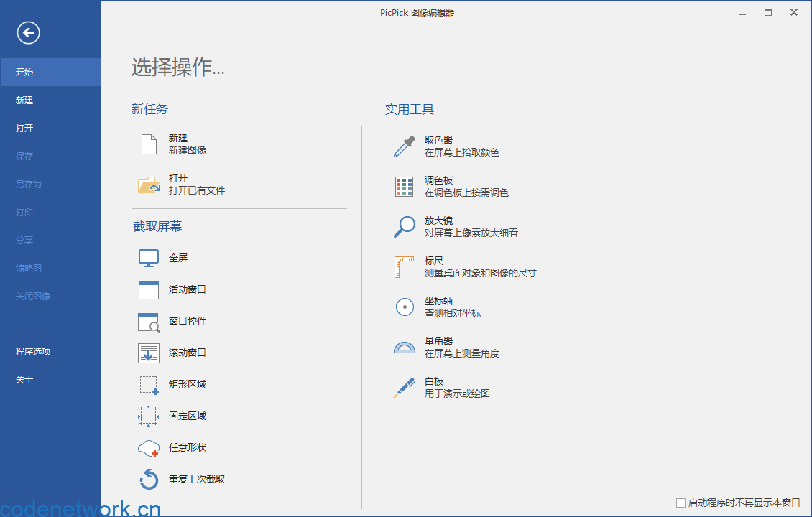Click the 任意形状 cloud shape icon
This screenshot has height=517, width=812.
coord(149,448)
